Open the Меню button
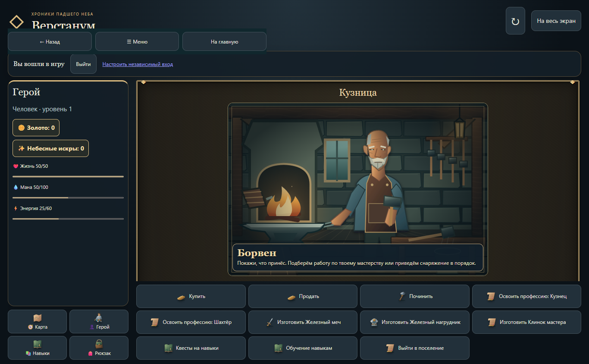589x364 pixels. pos(137,41)
